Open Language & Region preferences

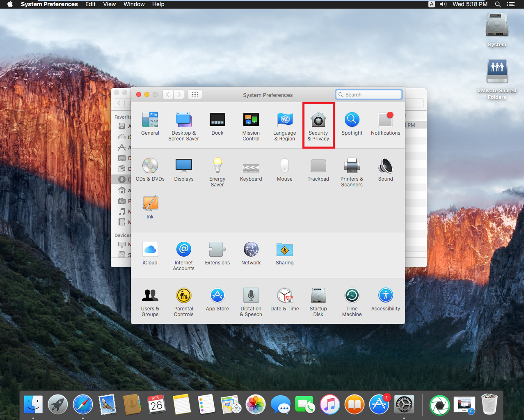(285, 126)
